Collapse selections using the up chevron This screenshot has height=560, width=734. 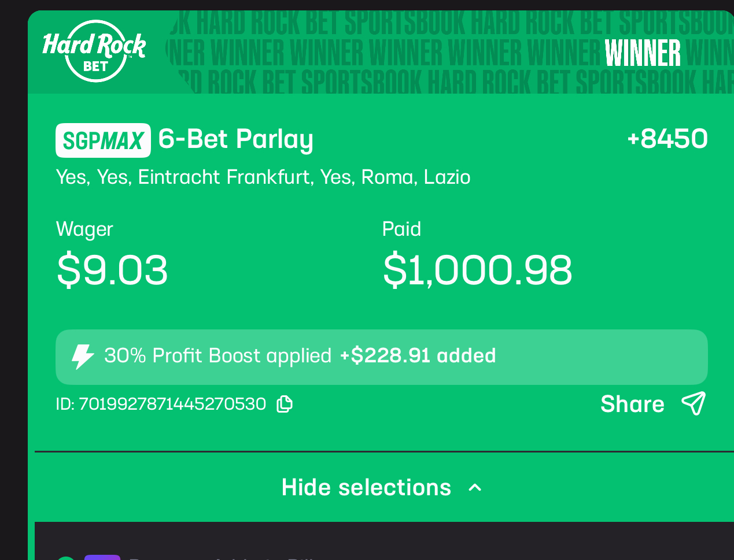click(475, 488)
